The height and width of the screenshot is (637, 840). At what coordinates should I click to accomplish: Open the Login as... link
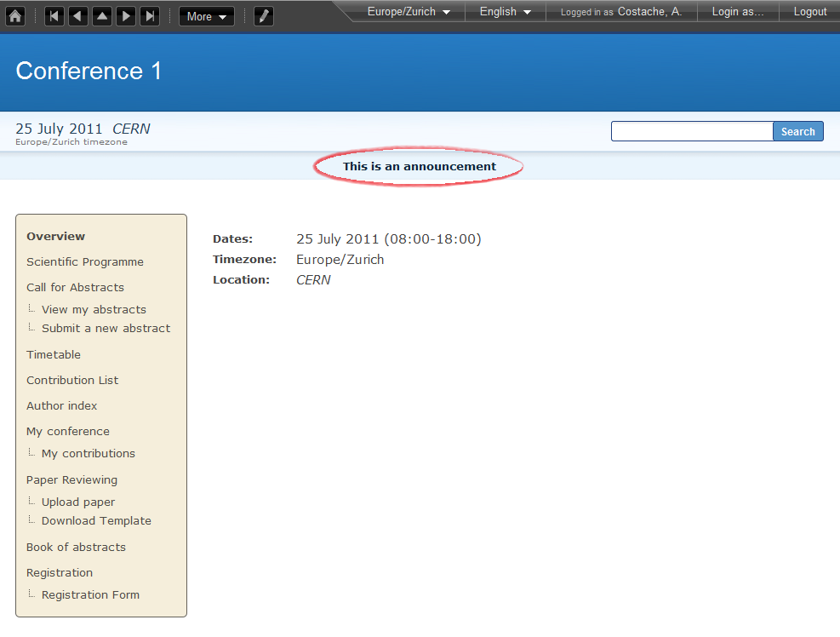(738, 12)
